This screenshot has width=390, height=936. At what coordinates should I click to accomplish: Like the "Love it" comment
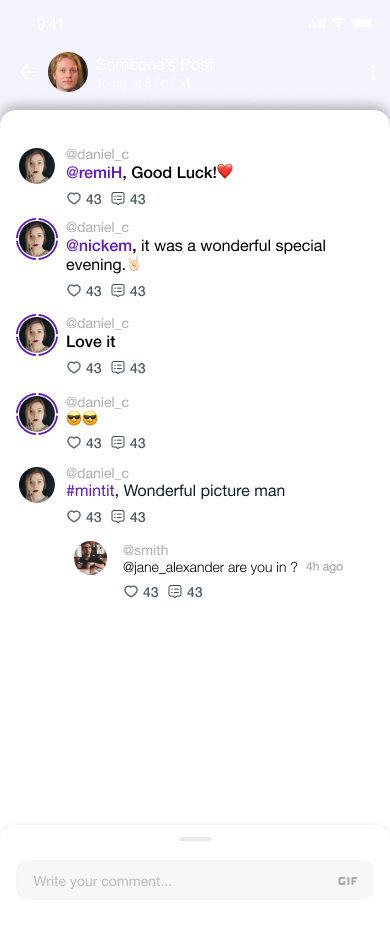pyautogui.click(x=73, y=367)
